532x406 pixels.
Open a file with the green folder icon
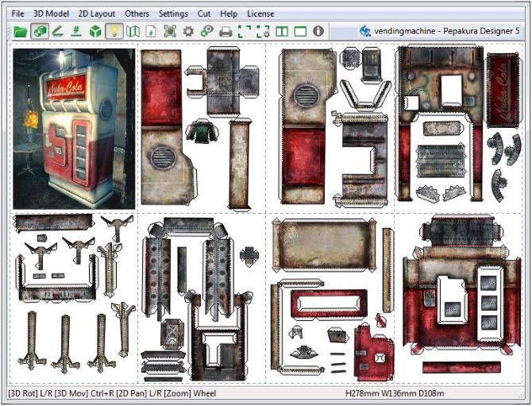pos(21,32)
